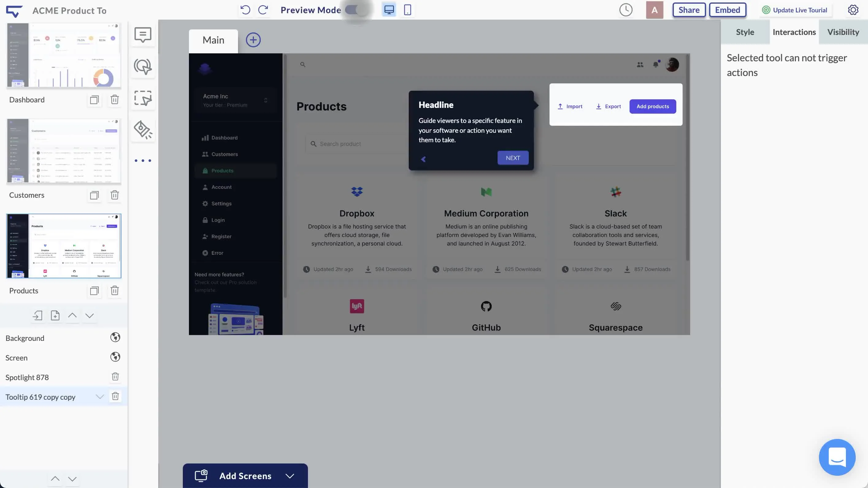Select the Main view tab
This screenshot has height=488, width=868.
213,40
